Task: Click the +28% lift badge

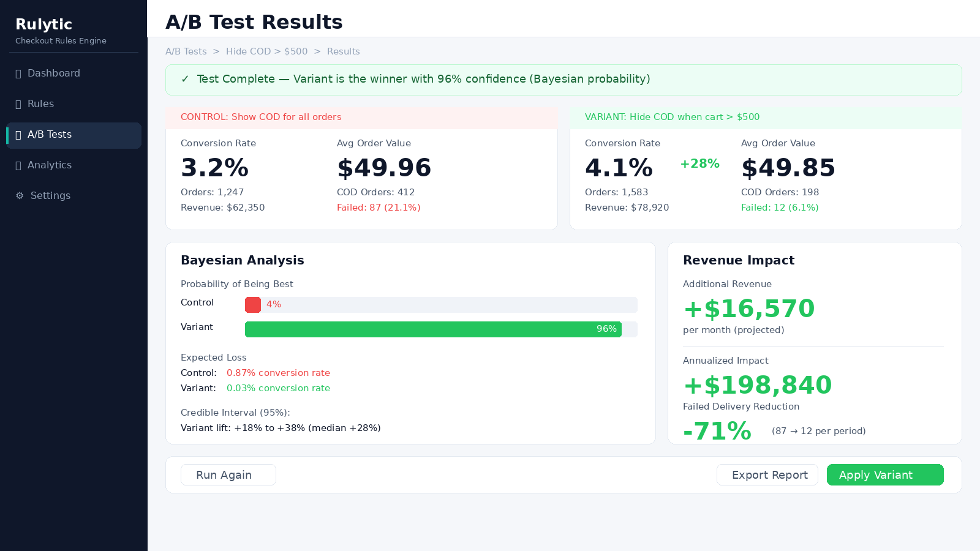Action: point(699,163)
